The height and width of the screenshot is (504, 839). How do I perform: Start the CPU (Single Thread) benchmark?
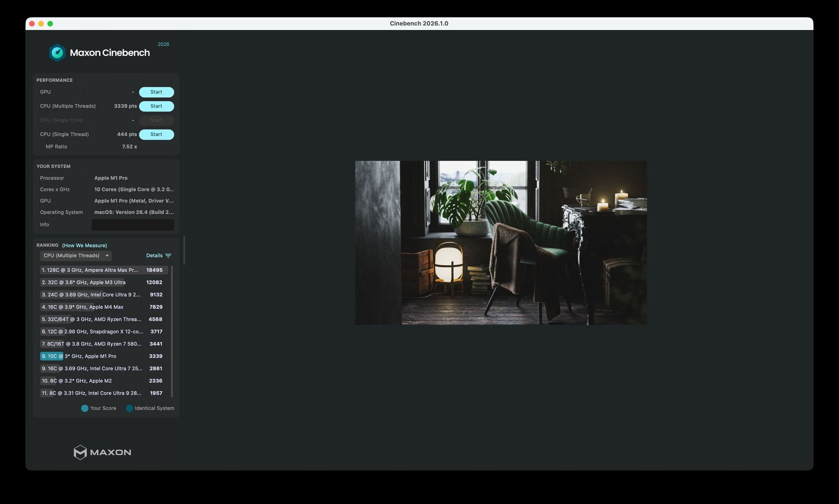(x=156, y=135)
